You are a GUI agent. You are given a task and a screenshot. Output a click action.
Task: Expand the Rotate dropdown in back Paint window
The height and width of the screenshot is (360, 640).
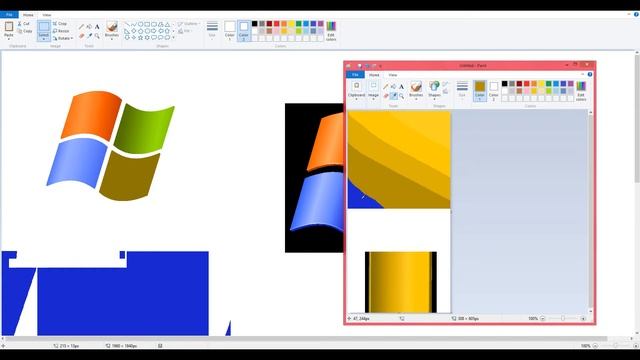[63, 38]
